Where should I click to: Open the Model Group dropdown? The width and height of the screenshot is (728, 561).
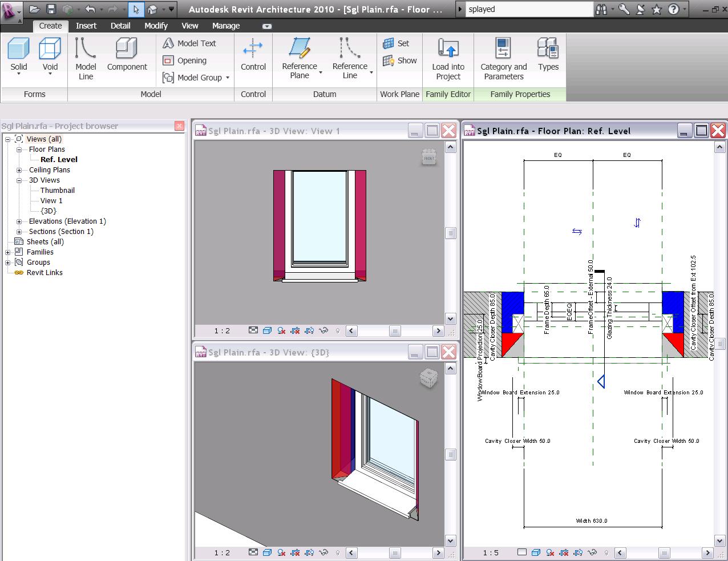click(228, 78)
